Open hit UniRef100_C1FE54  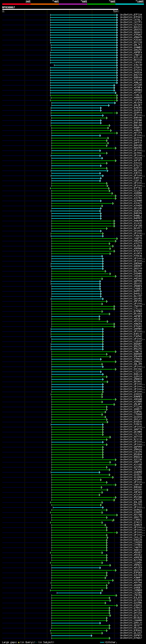(x=131, y=100)
